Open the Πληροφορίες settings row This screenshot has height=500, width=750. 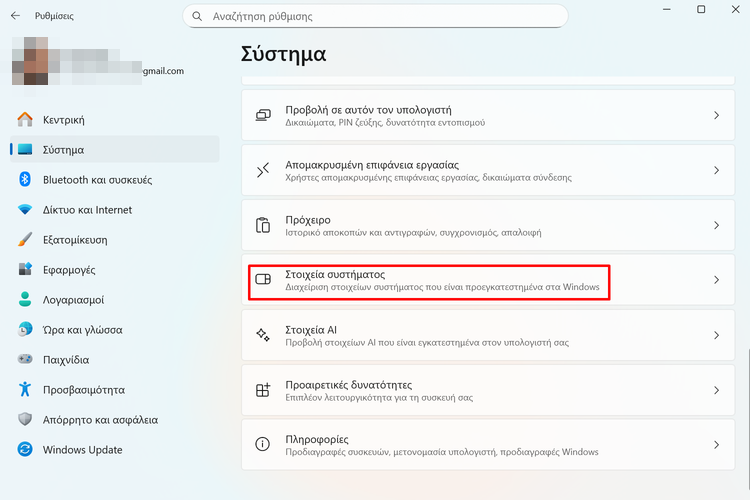point(480,445)
